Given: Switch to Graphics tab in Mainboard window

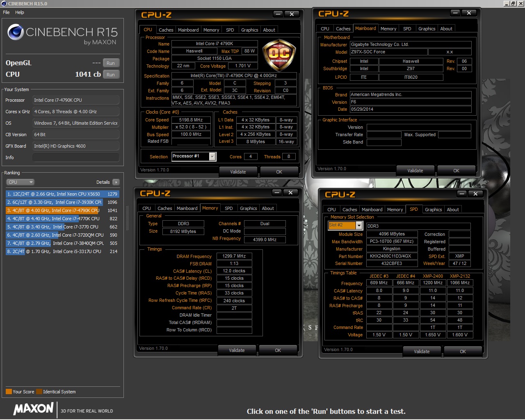Looking at the screenshot, I should coord(427,29).
